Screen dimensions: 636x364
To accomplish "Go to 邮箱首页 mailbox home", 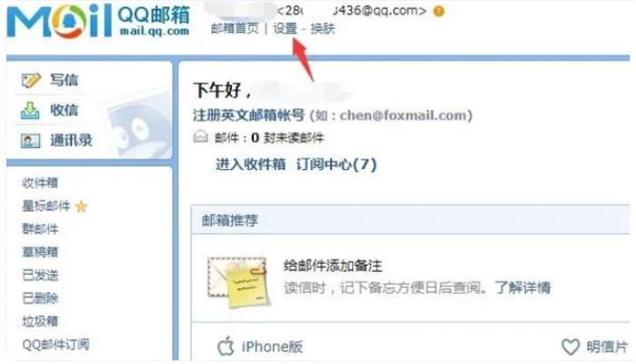I will [x=235, y=28].
